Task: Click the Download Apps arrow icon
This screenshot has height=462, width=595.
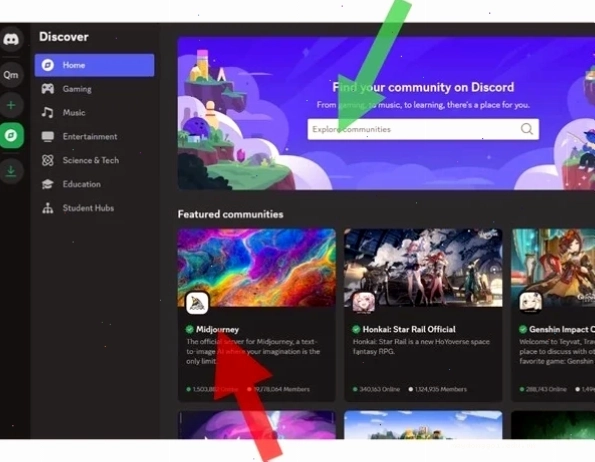Action: [11, 171]
